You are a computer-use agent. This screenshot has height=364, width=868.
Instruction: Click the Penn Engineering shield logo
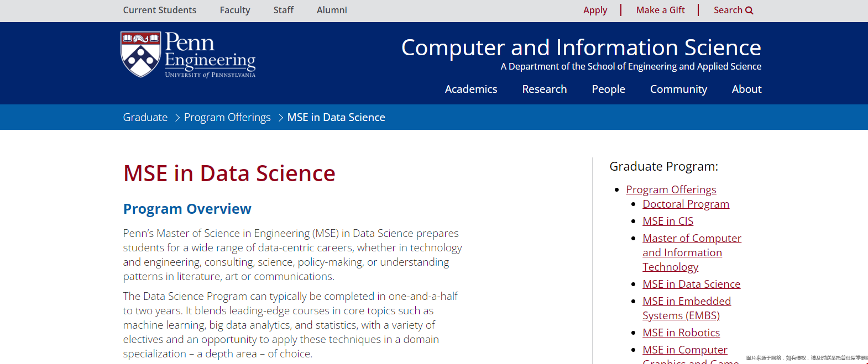click(141, 54)
